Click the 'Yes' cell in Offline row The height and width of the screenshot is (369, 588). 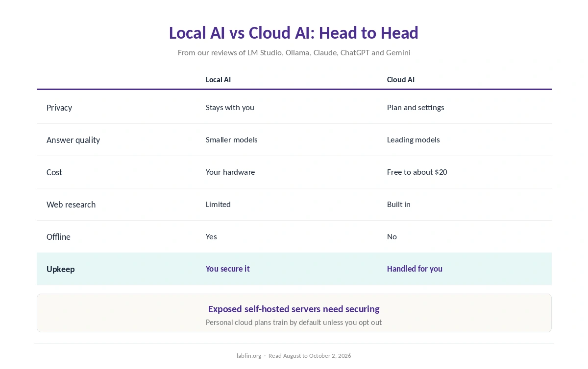(211, 237)
